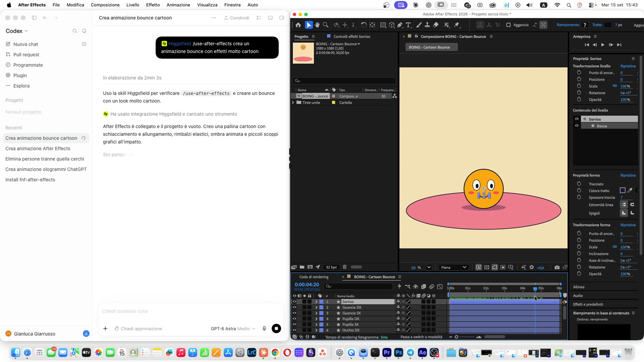Take a snapshot with the camera icon
This screenshot has height=362, width=644.
(x=557, y=267)
